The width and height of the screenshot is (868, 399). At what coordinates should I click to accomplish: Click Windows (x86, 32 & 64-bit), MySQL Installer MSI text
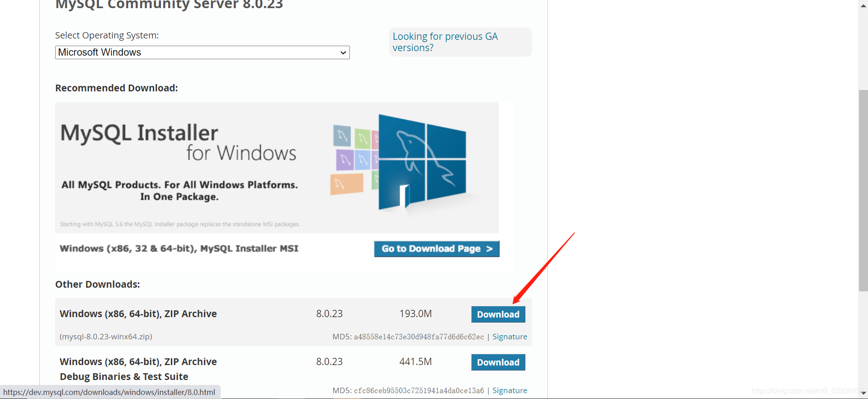[x=179, y=248]
